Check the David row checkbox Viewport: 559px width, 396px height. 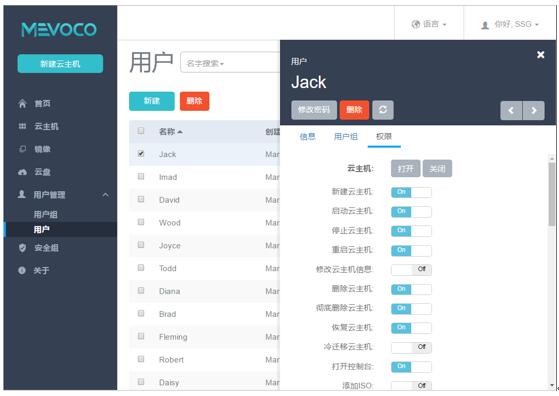pyautogui.click(x=141, y=199)
